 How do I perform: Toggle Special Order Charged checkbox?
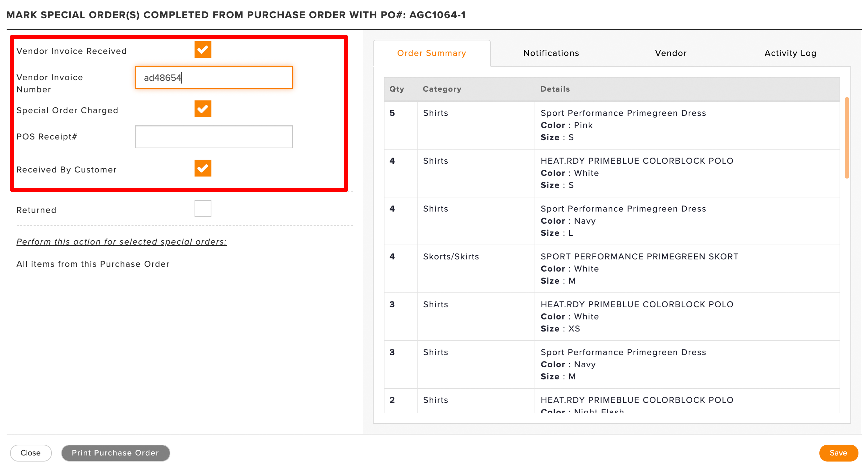[x=203, y=109]
